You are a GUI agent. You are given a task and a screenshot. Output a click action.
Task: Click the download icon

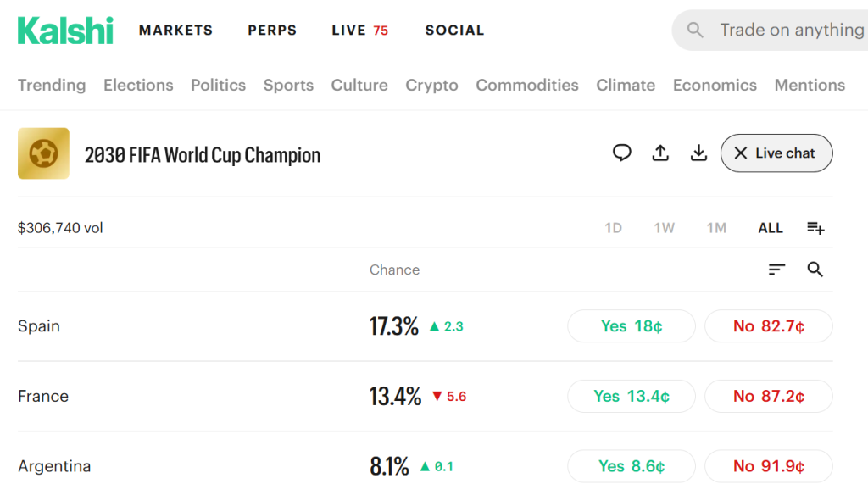(698, 153)
